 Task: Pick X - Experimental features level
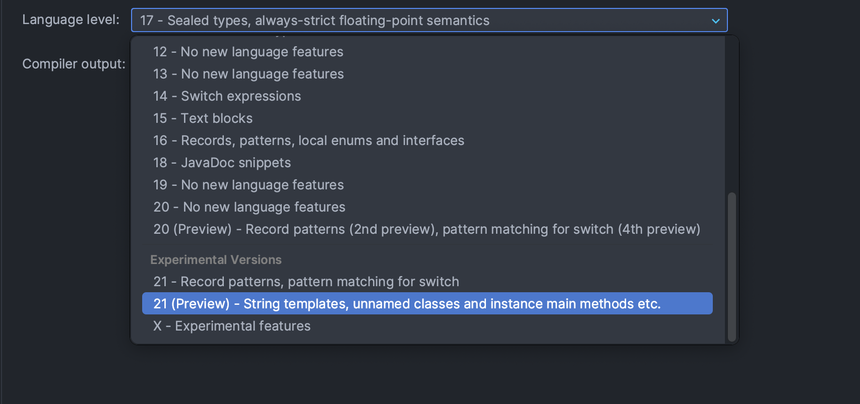[x=232, y=326]
